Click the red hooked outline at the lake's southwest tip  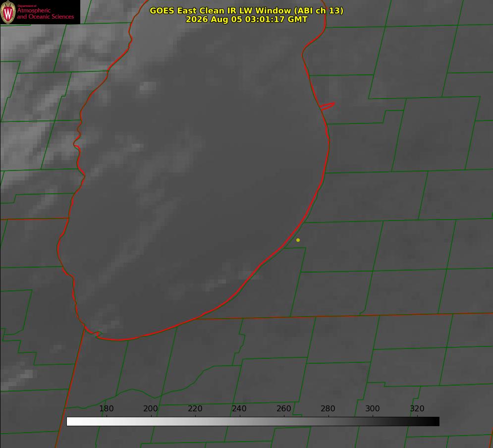coord(94,333)
